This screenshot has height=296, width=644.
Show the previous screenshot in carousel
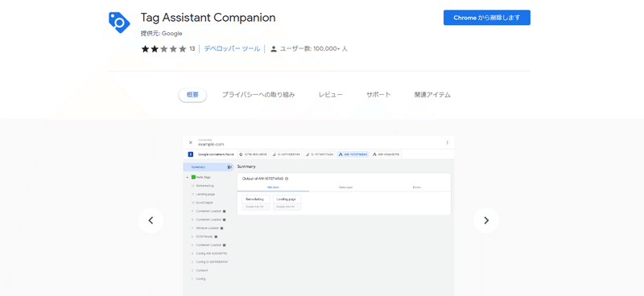point(151,220)
